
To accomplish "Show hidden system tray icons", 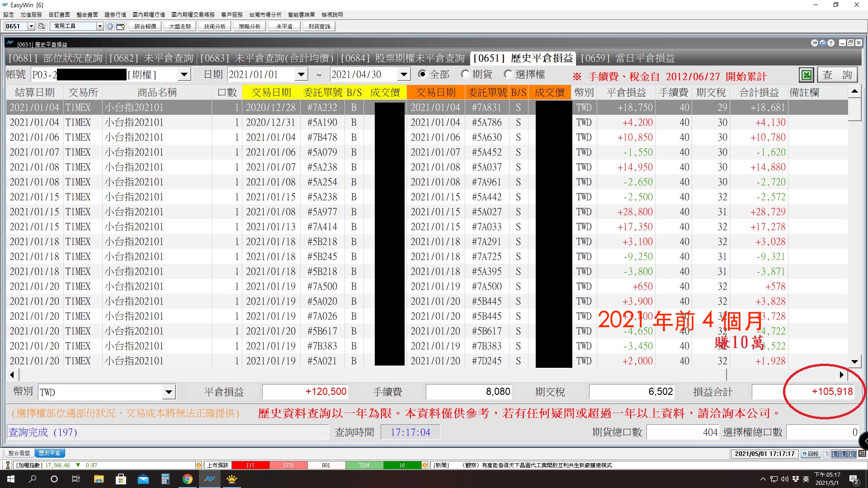I will (x=763, y=479).
